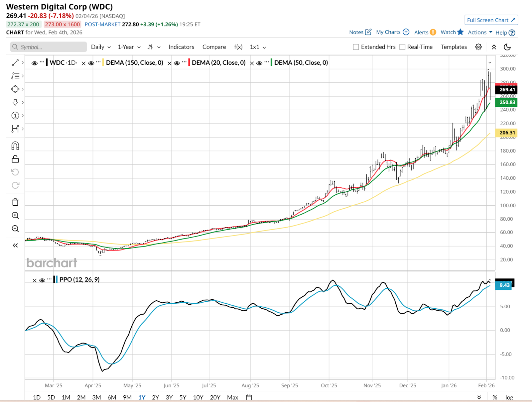
Task: Click the zoom out magnifier icon
Action: [x=15, y=229]
